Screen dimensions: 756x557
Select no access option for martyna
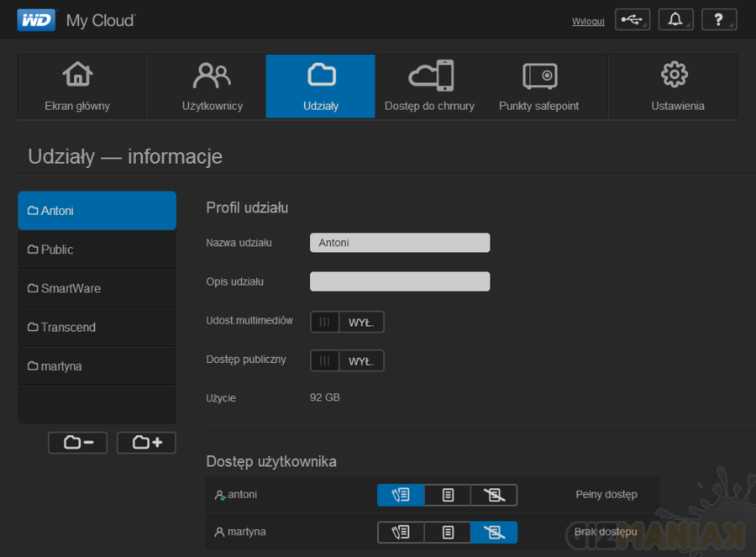pyautogui.click(x=494, y=533)
